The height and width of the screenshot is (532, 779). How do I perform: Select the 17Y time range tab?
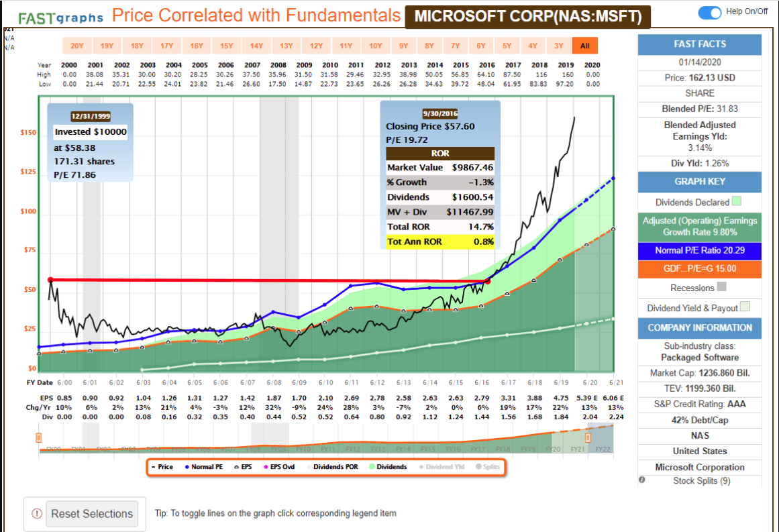[x=166, y=46]
